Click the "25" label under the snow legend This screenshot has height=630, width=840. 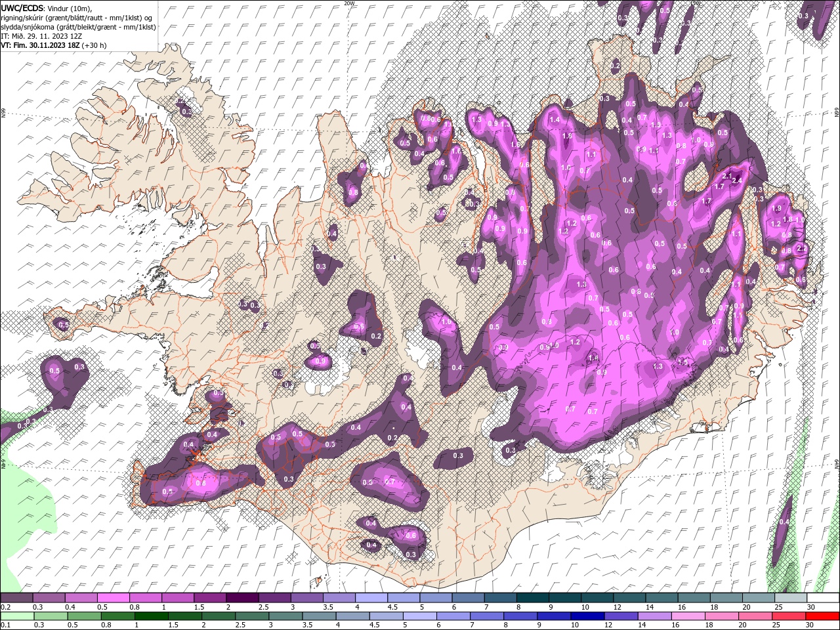[x=778, y=607]
